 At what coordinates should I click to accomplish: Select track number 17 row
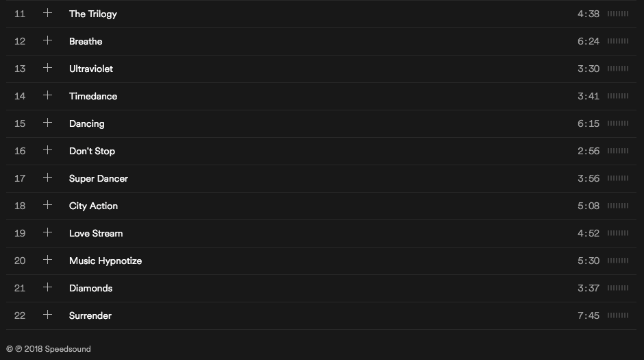321,179
